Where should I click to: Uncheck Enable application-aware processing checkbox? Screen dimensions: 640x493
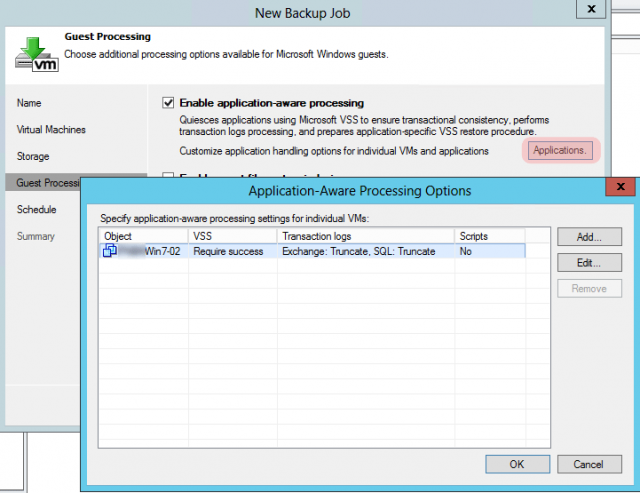(168, 102)
